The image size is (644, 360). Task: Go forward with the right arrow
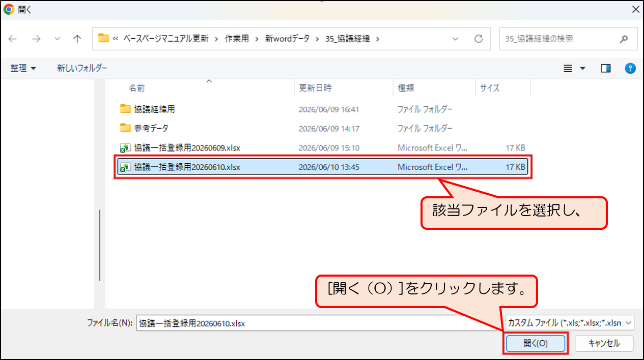pos(36,39)
